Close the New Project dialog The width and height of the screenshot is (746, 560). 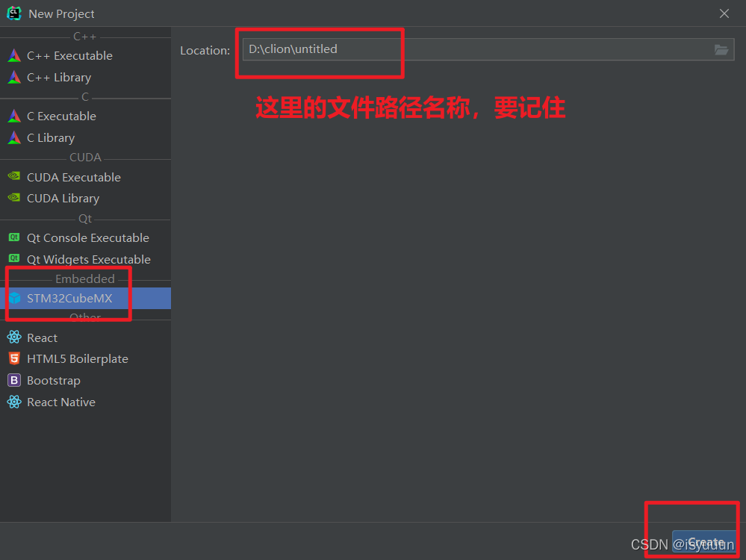click(x=724, y=13)
